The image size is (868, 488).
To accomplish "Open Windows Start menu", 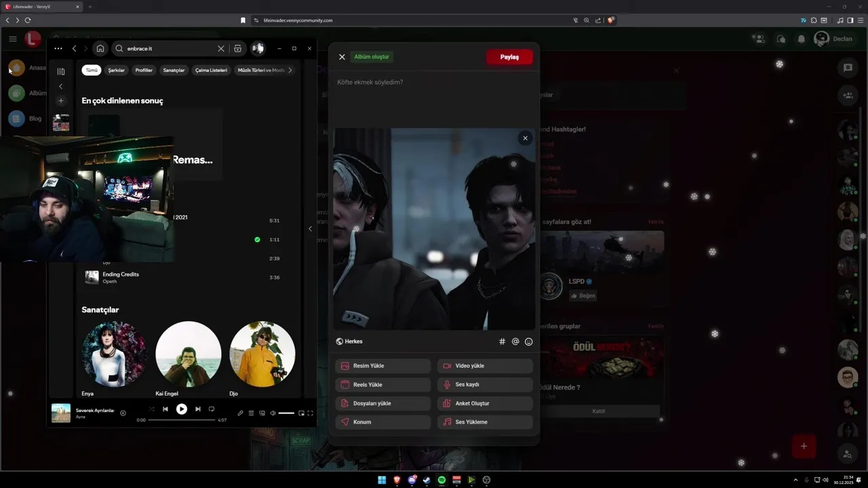I will tap(382, 480).
